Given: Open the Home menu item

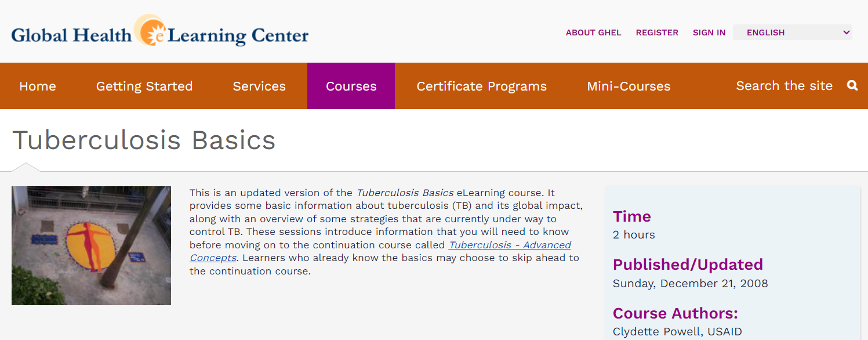Looking at the screenshot, I should (38, 86).
